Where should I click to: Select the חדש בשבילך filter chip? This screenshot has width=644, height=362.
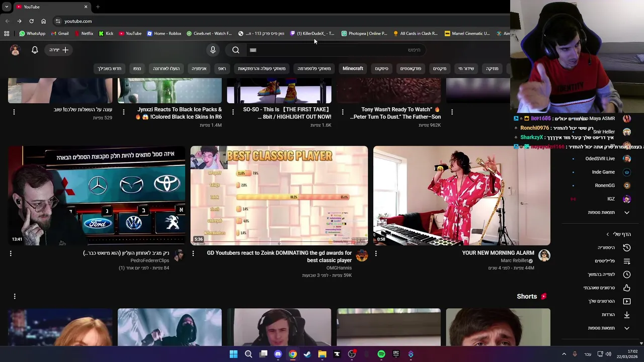coord(110,68)
